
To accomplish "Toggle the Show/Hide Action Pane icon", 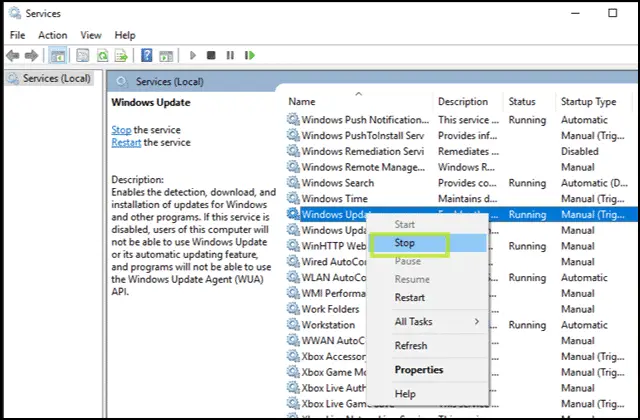I will point(166,56).
